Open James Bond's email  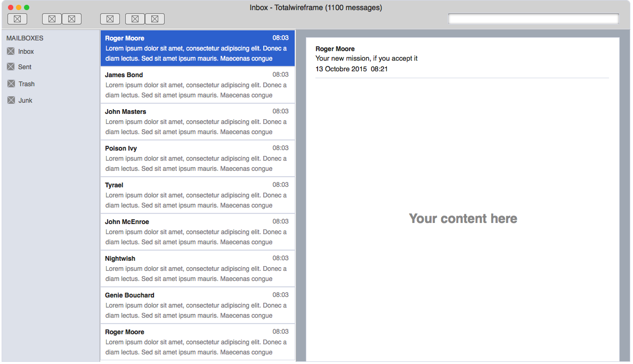tap(197, 85)
